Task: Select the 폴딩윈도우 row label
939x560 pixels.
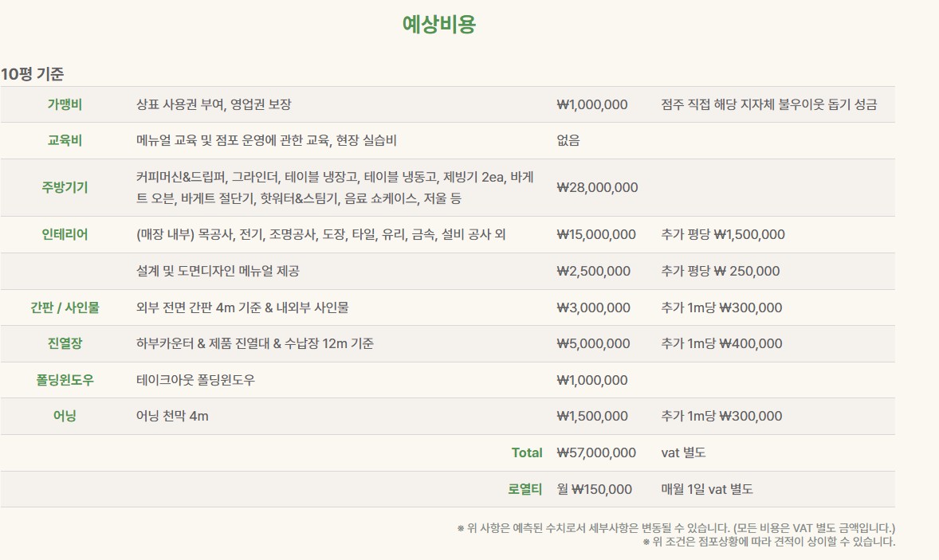Action: (x=65, y=380)
